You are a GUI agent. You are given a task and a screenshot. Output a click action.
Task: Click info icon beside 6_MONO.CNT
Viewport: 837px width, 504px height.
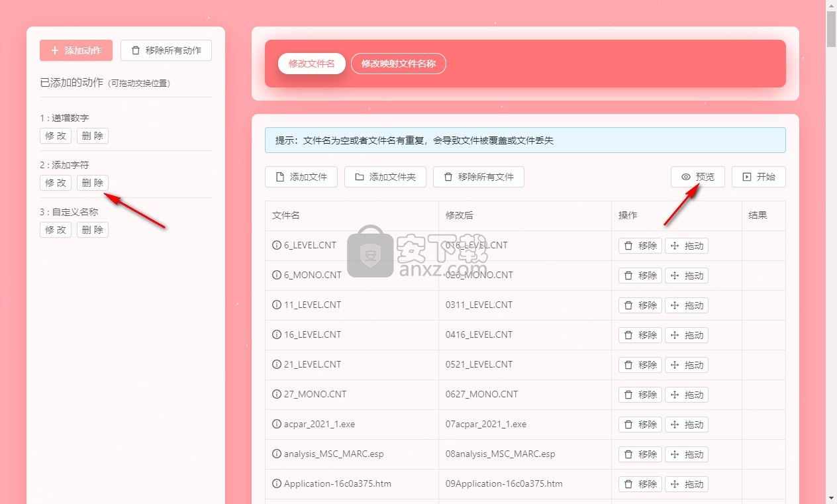pyautogui.click(x=277, y=275)
